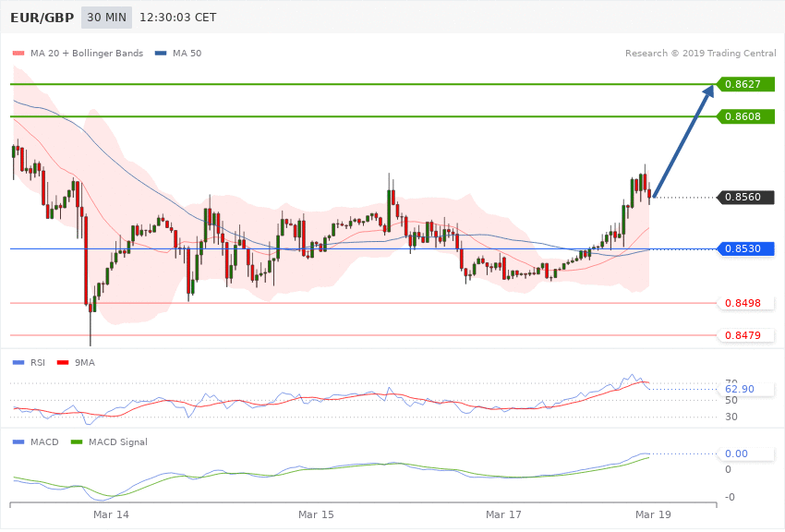Select the 30 MIN timeframe badge
The width and height of the screenshot is (785, 532).
(106, 18)
